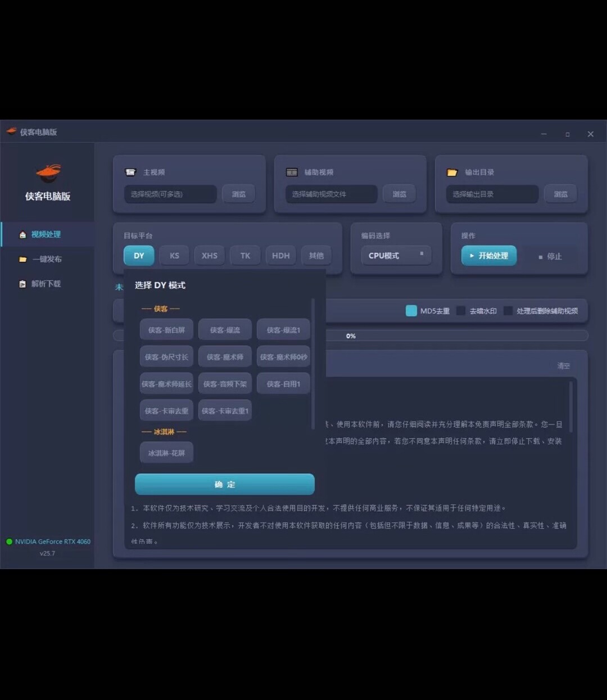
Task: Click the 选择 DY 模式 dialog title
Action: pyautogui.click(x=160, y=285)
